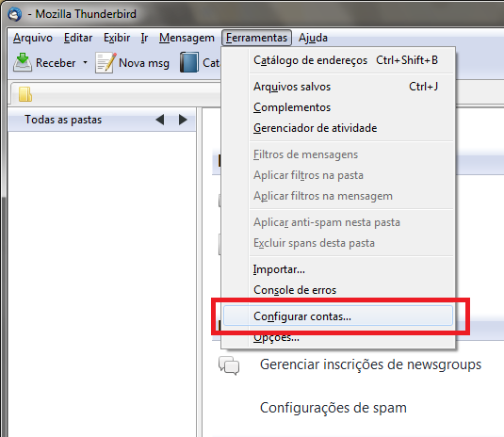Choose Opções... at the menu bottom
Viewport: 504px width, 437px height.
point(338,337)
